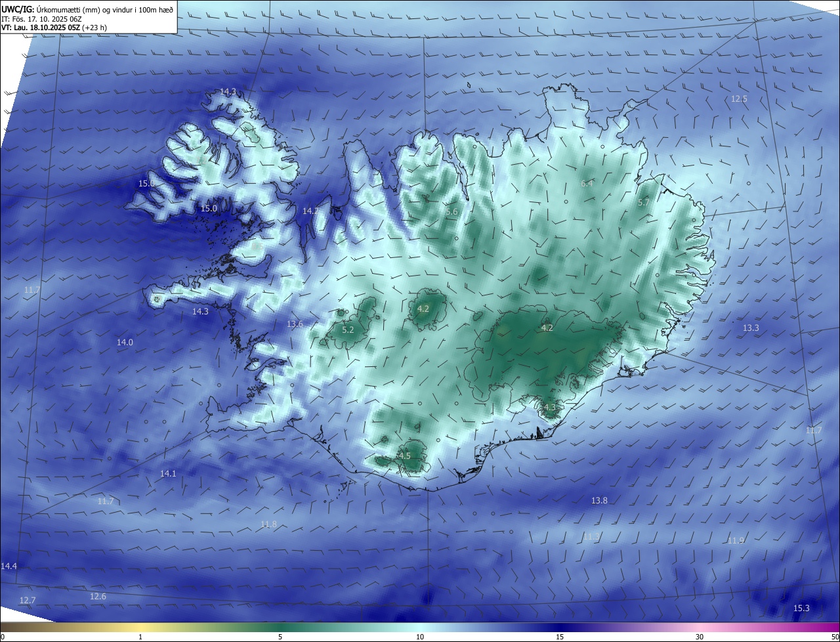Screen dimensions: 840x642
Task: Click the 11.9 value label
Action: [x=736, y=540]
